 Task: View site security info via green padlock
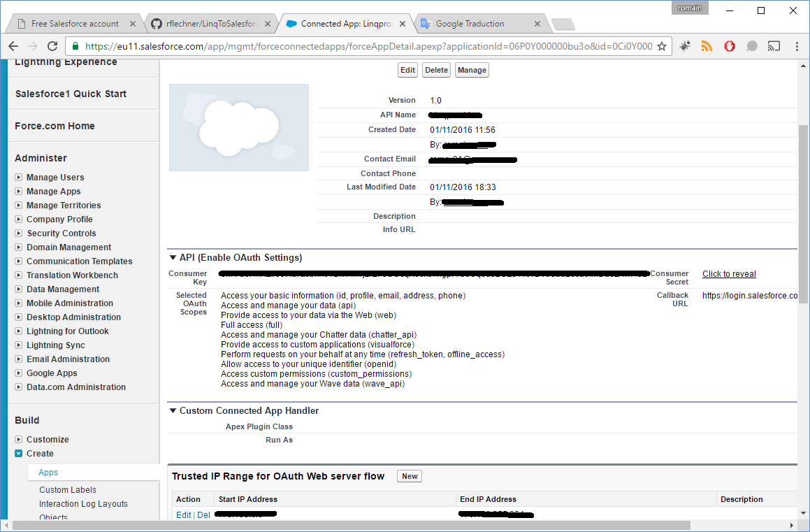click(75, 46)
